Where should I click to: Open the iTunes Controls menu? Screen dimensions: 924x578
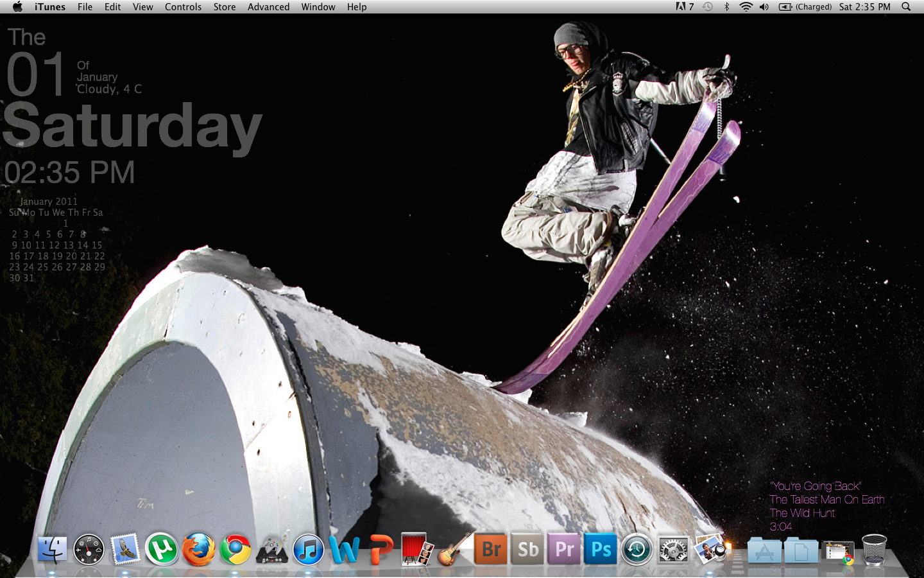point(183,7)
